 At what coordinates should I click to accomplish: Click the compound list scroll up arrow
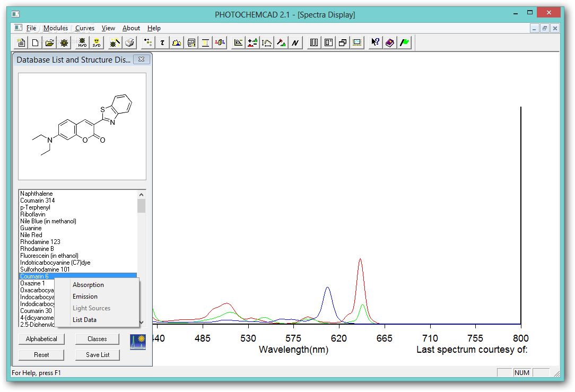(x=142, y=194)
